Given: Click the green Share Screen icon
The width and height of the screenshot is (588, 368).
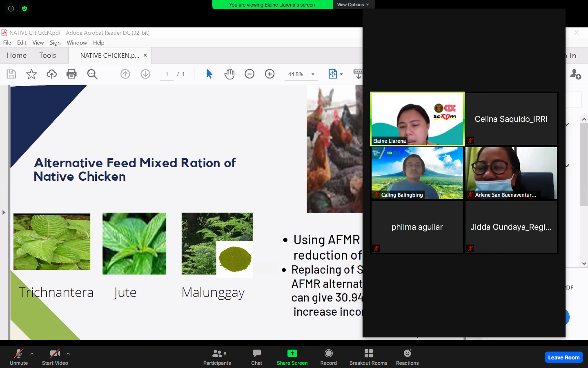Looking at the screenshot, I should tap(292, 354).
